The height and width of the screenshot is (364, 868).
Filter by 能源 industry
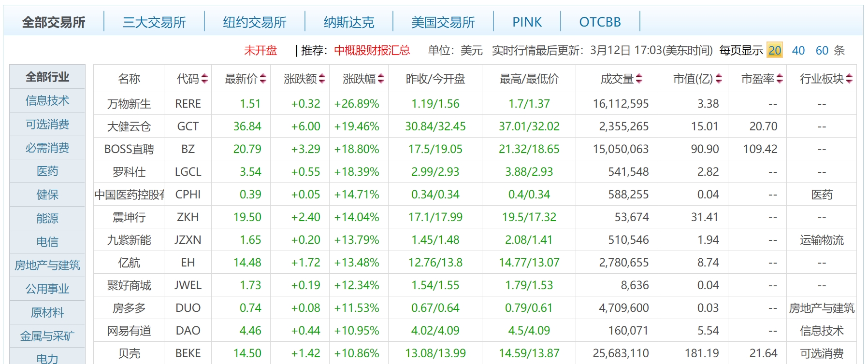(x=47, y=218)
